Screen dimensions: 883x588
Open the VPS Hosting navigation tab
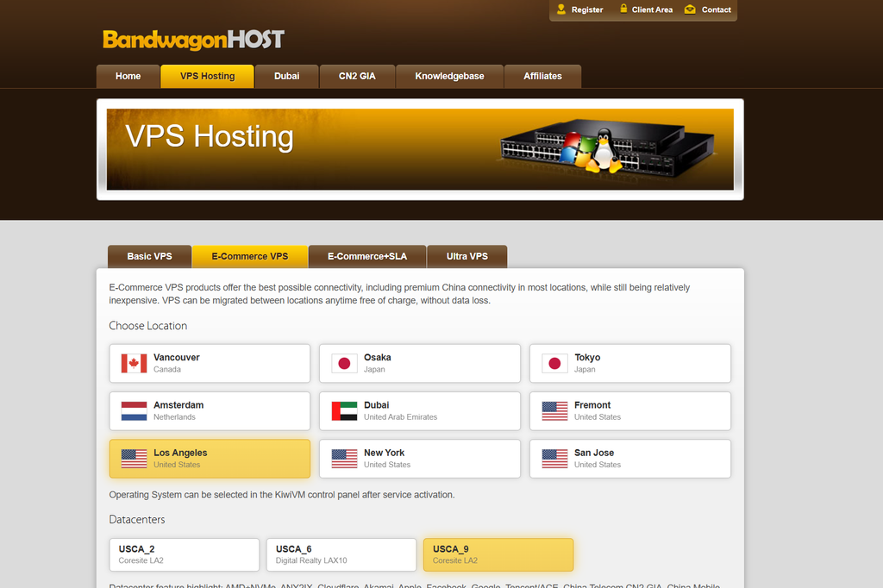207,76
